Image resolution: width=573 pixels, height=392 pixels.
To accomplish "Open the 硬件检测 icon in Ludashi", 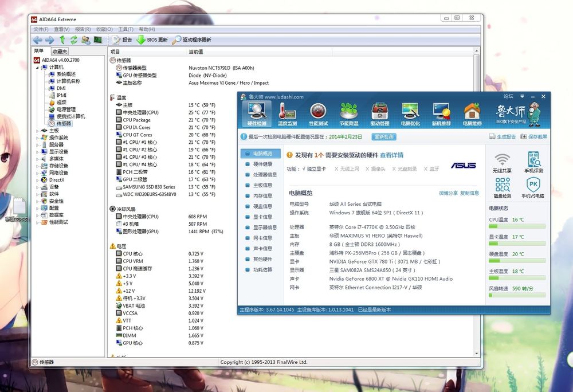I will pos(257,113).
